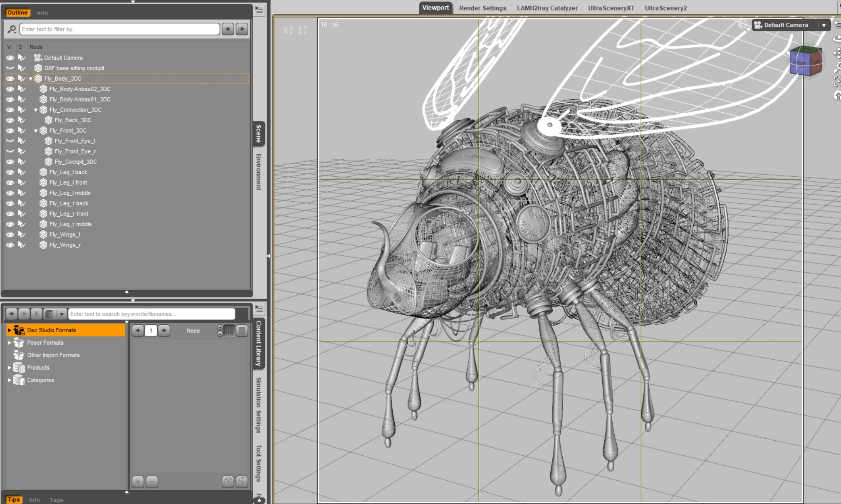Hide Fly_Wings_l using its eye icon
Screen dimensions: 841x504
tap(10, 235)
